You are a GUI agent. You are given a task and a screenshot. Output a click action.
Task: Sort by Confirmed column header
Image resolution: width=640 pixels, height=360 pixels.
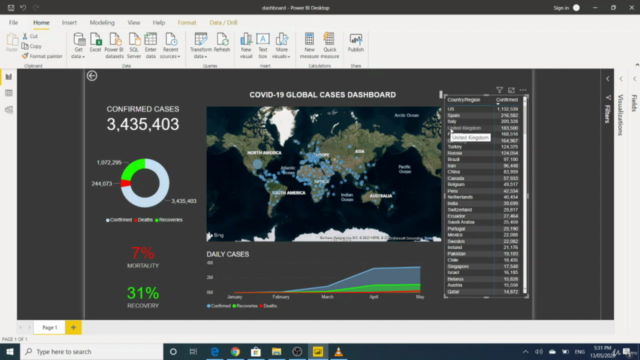[x=507, y=100]
